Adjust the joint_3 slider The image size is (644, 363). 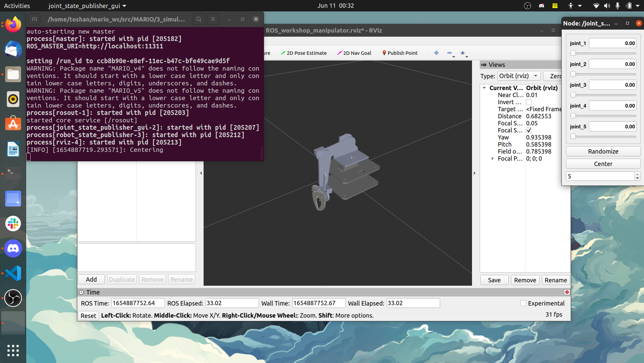(x=603, y=95)
